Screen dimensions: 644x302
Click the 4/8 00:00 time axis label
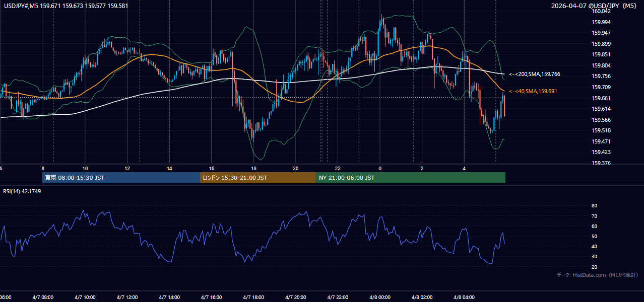pyautogui.click(x=380, y=297)
